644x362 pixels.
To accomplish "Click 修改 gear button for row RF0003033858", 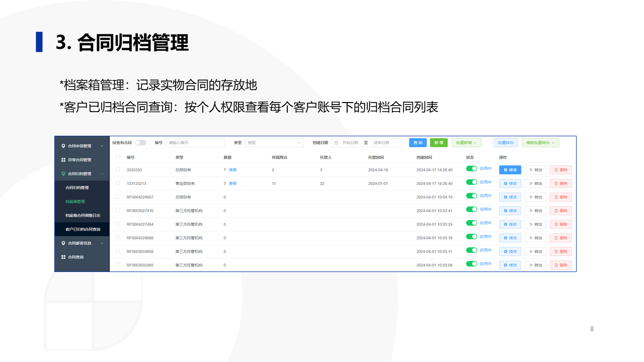I will tap(510, 251).
